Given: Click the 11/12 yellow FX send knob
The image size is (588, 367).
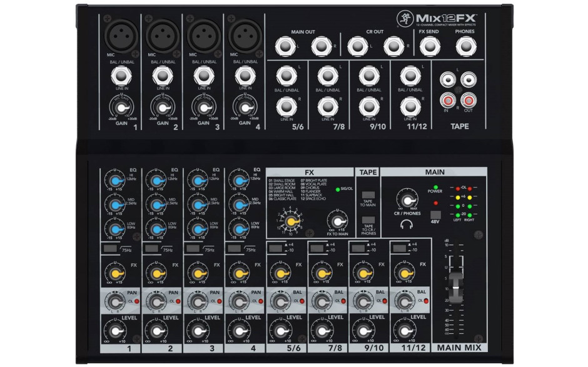Looking at the screenshot, I should click(404, 273).
